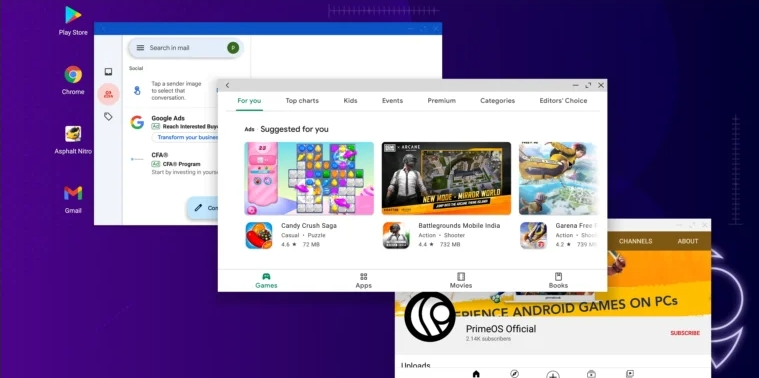The width and height of the screenshot is (759, 378).
Task: Open the CHANNELS tab in YouTube window
Action: click(x=635, y=241)
